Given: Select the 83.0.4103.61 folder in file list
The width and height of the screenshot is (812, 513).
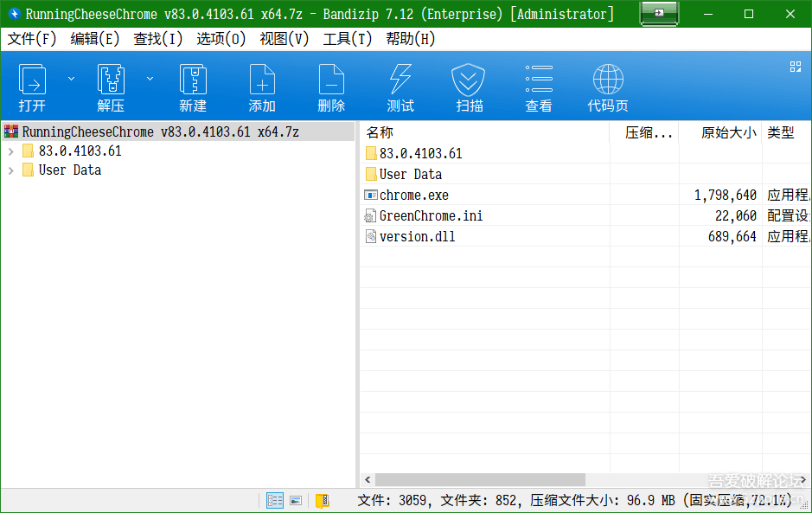Looking at the screenshot, I should (420, 153).
